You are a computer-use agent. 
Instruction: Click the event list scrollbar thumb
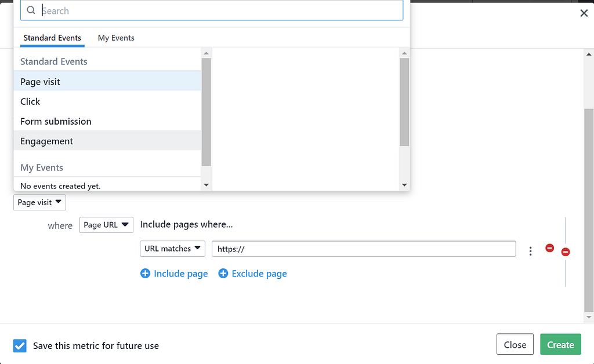[206, 112]
